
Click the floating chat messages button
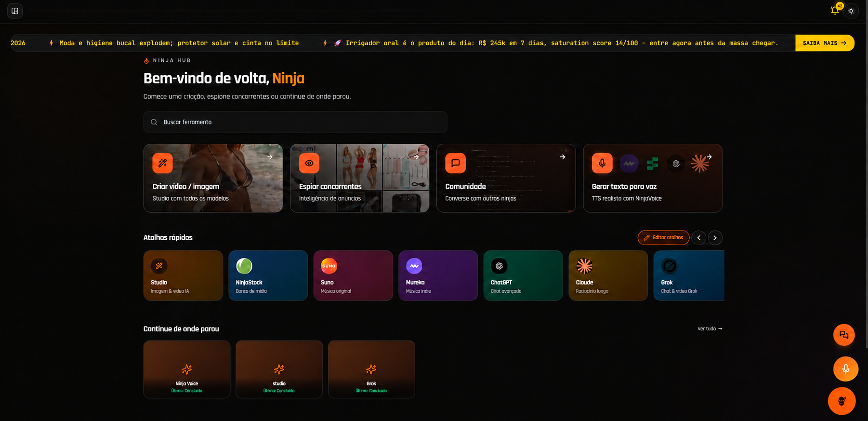pos(844,335)
